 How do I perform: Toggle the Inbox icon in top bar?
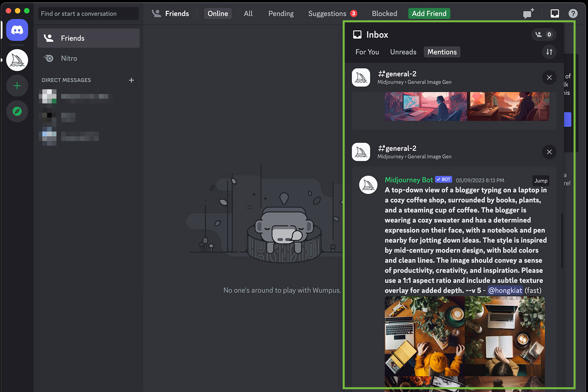click(555, 13)
